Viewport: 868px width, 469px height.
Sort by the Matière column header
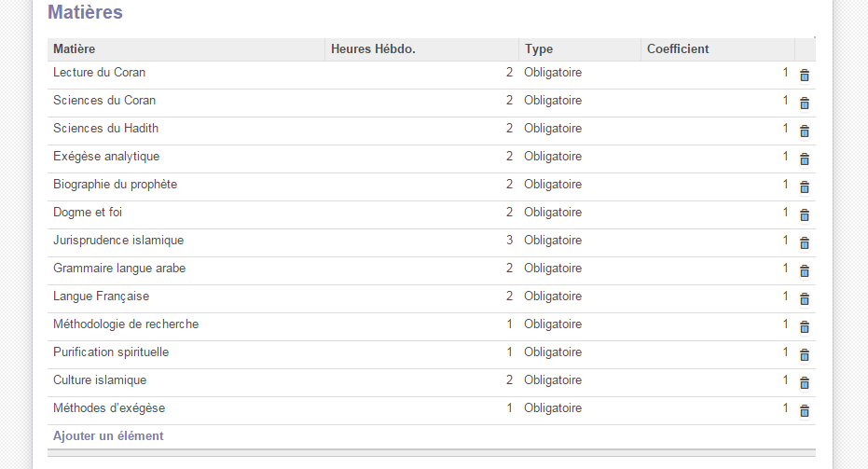coord(186,49)
